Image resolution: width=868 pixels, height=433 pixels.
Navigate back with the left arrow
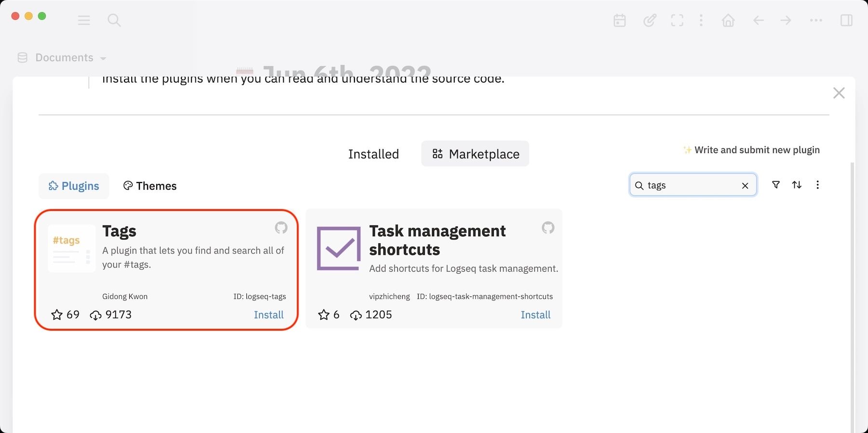tap(759, 20)
